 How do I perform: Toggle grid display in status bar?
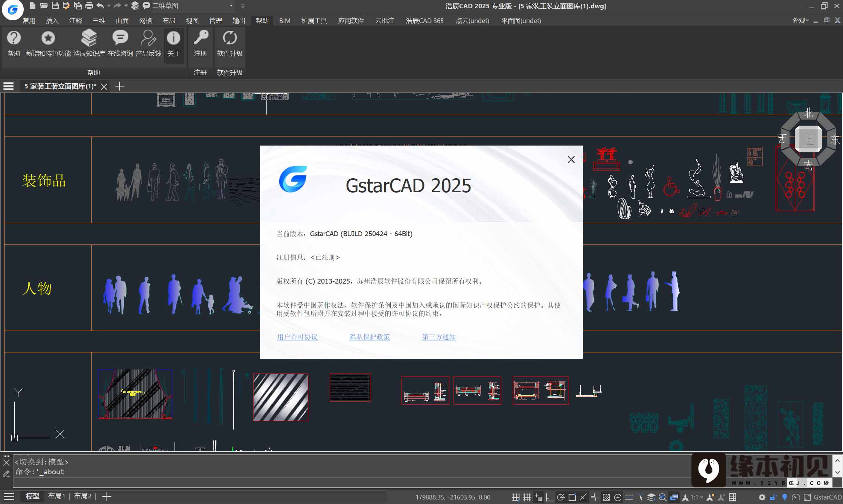point(527,497)
